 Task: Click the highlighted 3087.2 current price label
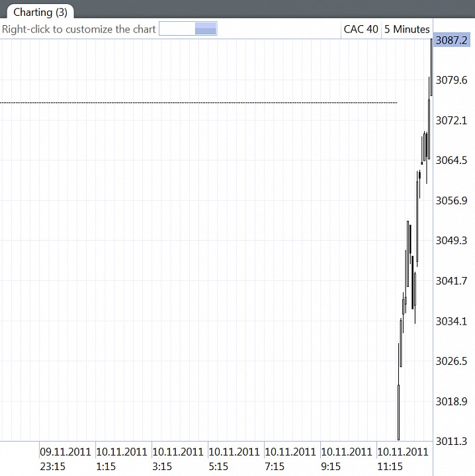pyautogui.click(x=452, y=40)
